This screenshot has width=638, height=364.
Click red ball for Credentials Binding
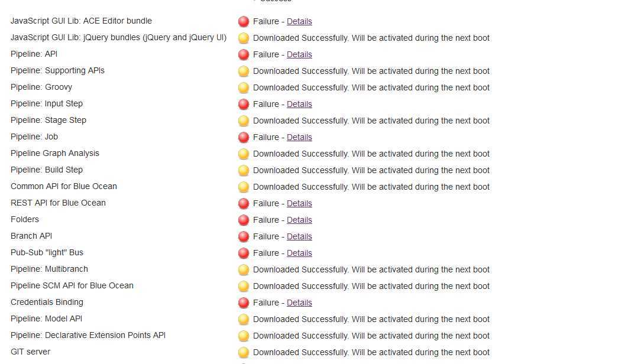point(243,303)
